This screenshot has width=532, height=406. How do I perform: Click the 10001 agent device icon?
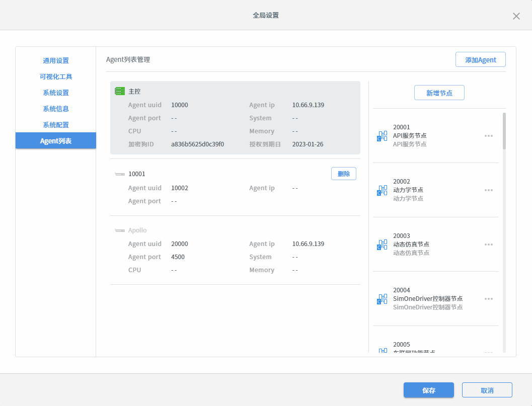(x=119, y=174)
